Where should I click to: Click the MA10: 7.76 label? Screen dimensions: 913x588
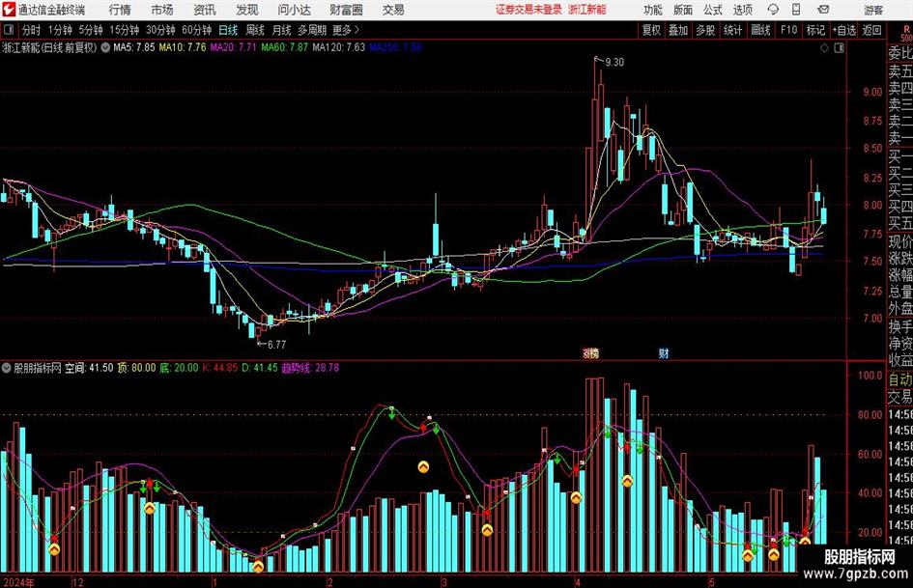(183, 47)
